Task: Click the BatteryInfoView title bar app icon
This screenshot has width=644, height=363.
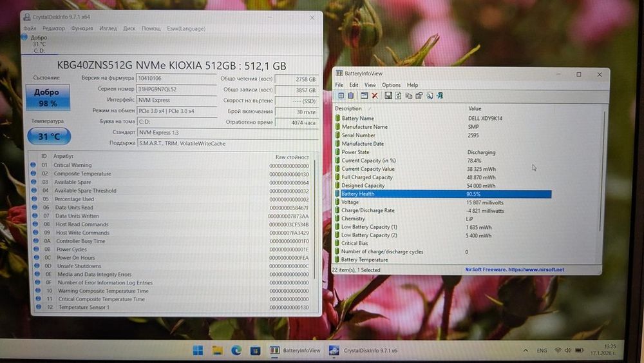Action: (339, 73)
